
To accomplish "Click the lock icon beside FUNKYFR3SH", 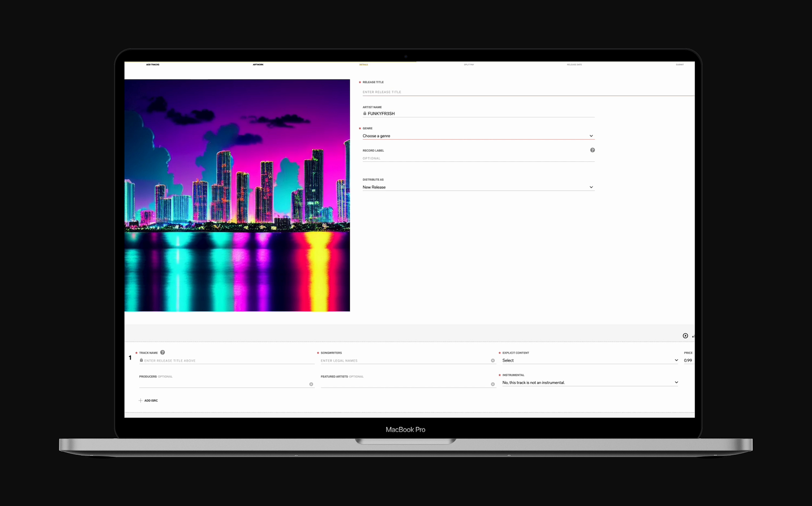I will click(x=365, y=113).
